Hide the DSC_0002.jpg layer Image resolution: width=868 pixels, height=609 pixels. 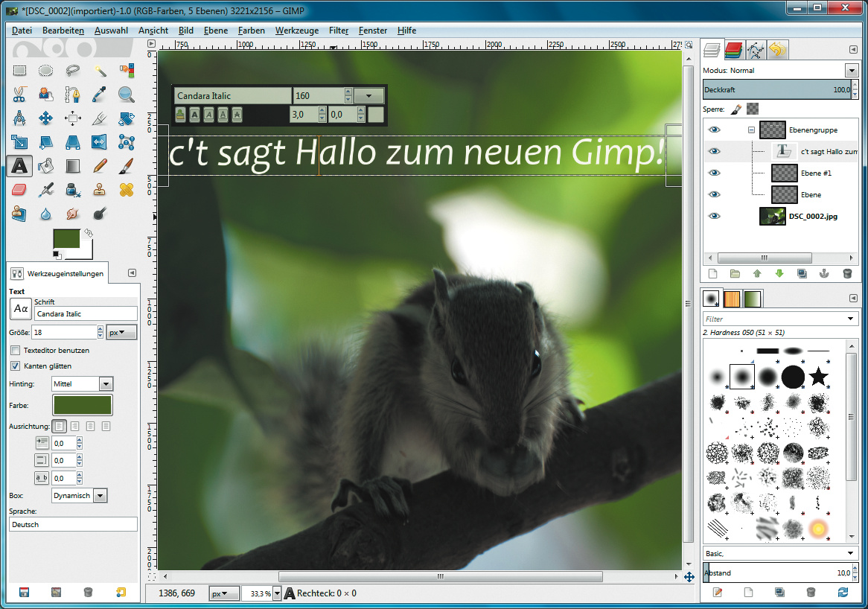pos(715,216)
